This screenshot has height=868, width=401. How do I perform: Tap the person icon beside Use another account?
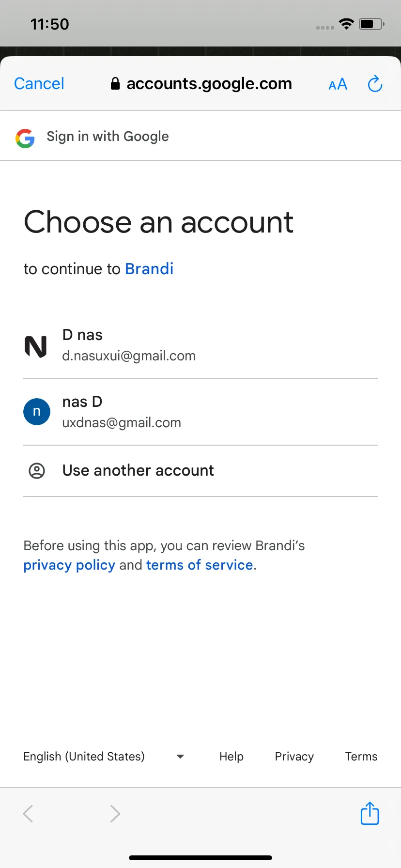[37, 470]
